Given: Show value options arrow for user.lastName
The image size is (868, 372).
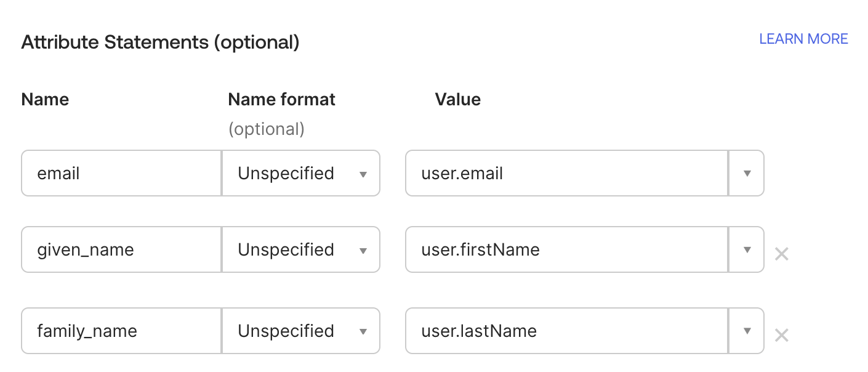Looking at the screenshot, I should [747, 331].
